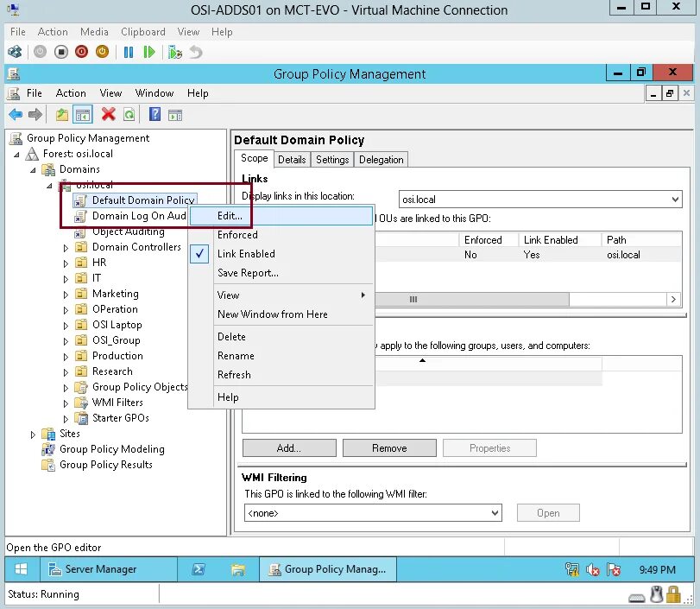Click the green Refresh toolbar icon
This screenshot has height=609, width=700.
pos(129,115)
